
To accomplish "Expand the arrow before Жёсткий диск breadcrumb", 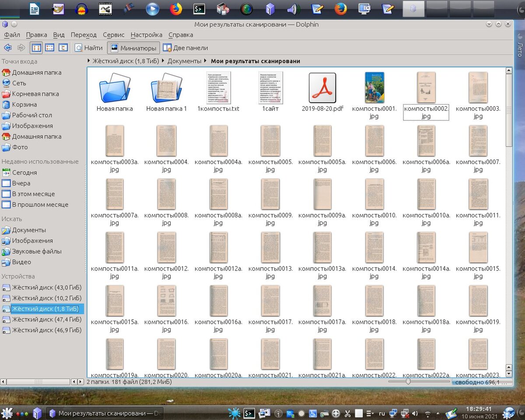I will pos(89,61).
